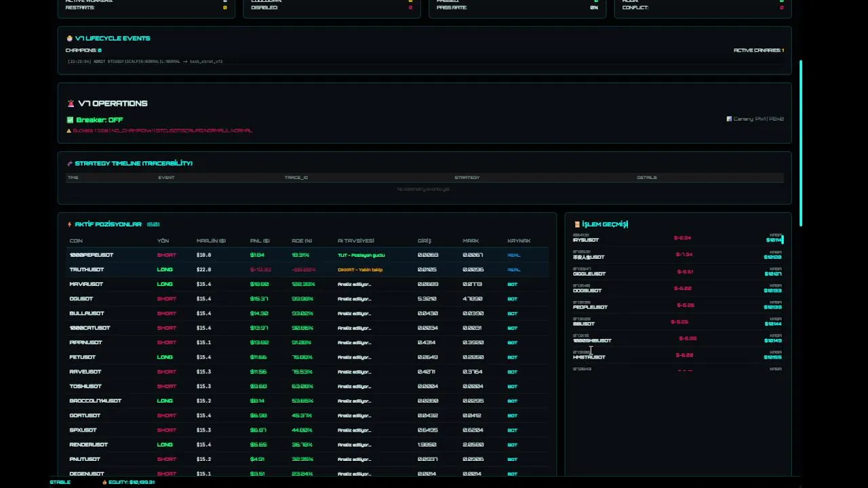Open the HMSTRUSDT trade history entry
Image resolution: width=868 pixels, height=488 pixels.
678,354
